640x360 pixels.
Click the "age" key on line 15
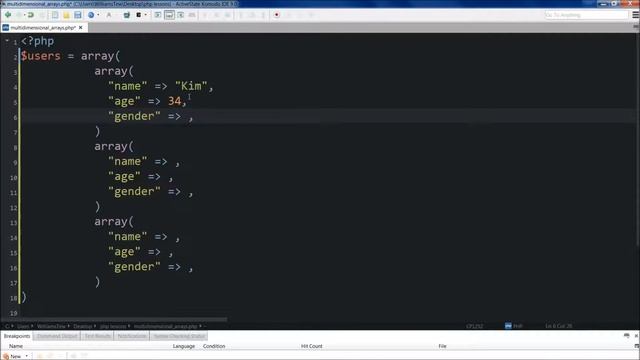tap(124, 252)
